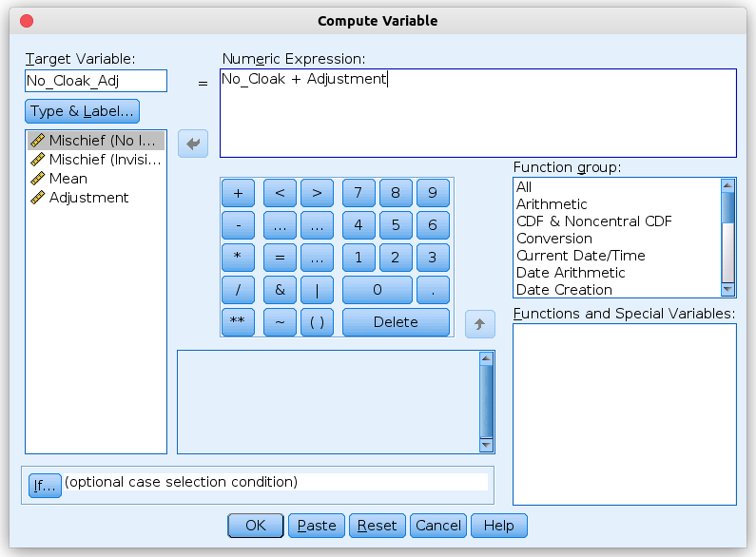The height and width of the screenshot is (557, 756).
Task: Insert the ampersand AND operator
Action: (280, 290)
